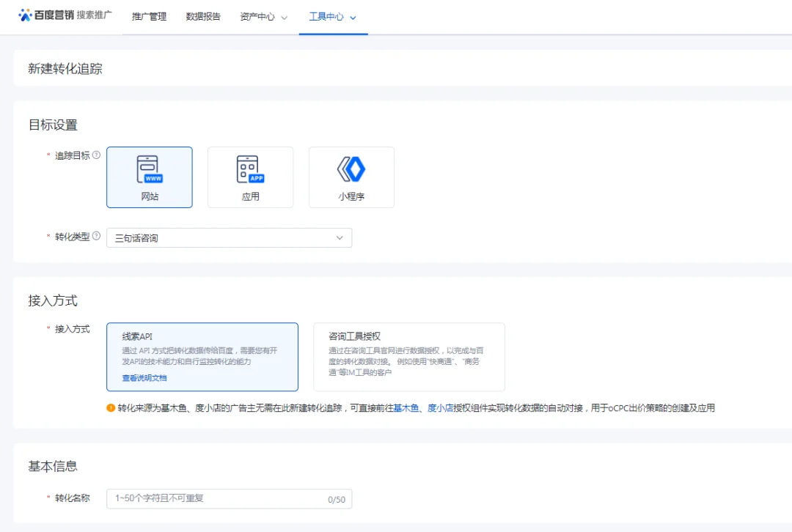The width and height of the screenshot is (792, 532).
Task: Click the 基本信息 section heading
Action: pos(53,466)
